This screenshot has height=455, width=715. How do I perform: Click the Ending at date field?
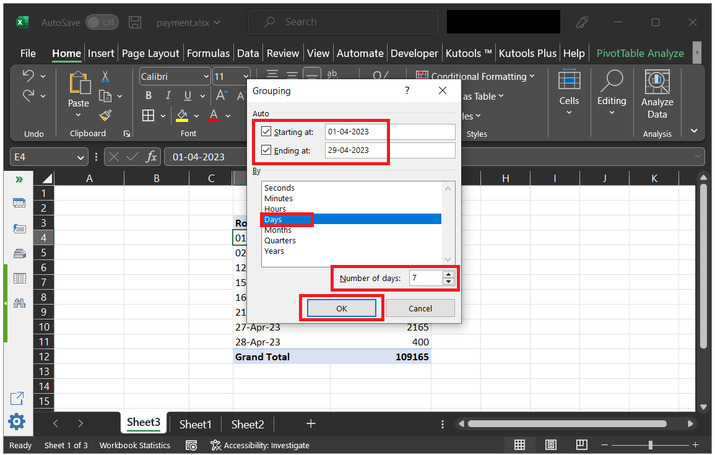(x=390, y=150)
